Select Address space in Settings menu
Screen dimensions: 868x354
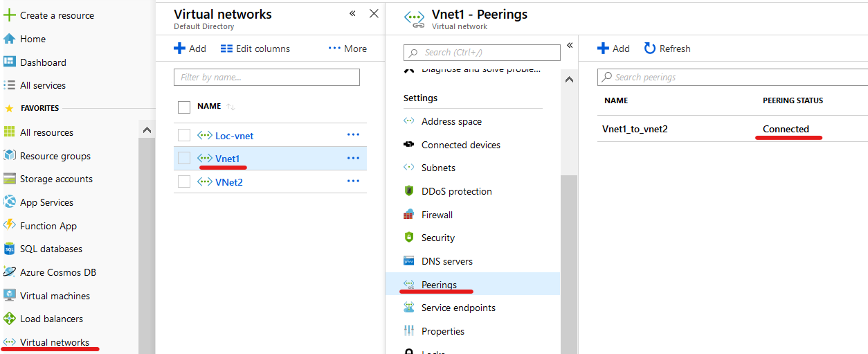point(451,121)
